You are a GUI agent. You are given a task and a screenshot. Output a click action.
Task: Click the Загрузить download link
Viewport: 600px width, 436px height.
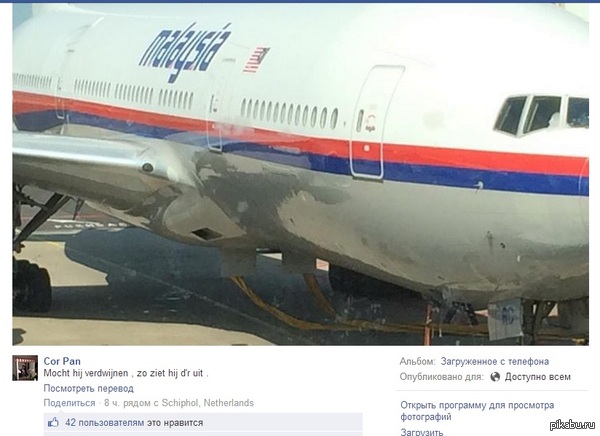[422, 432]
